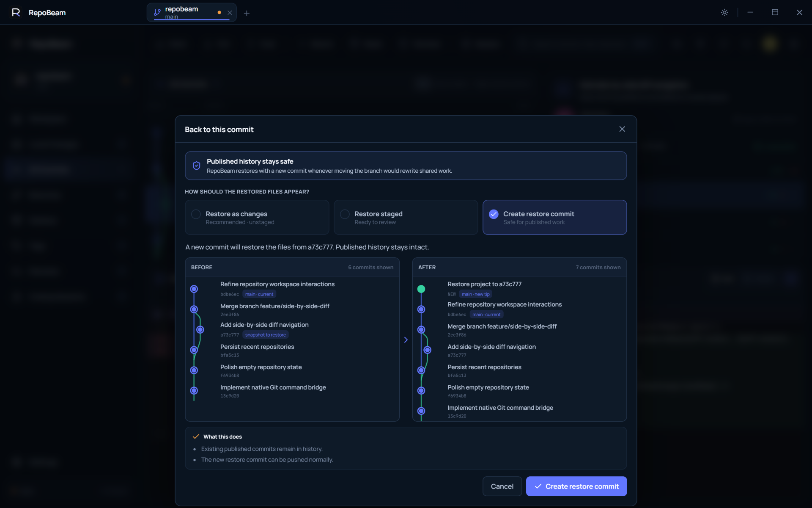
Task: Maximize the RepoBeam window
Action: tap(775, 12)
